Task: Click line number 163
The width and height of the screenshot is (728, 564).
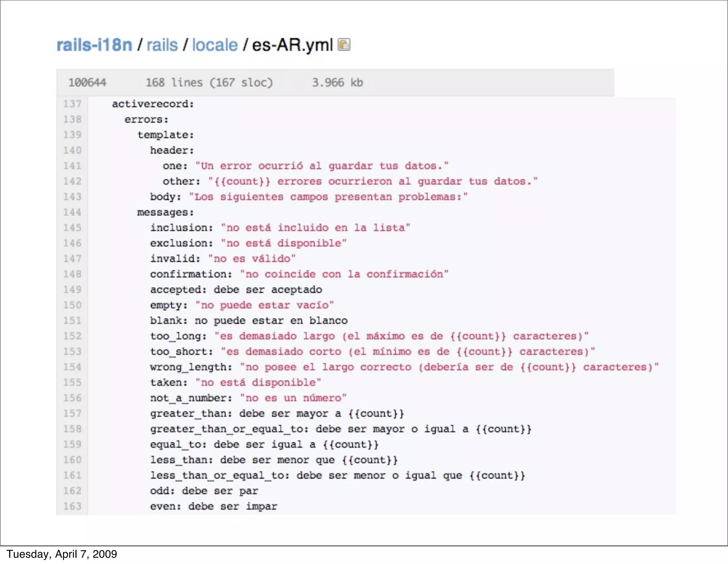Action: click(x=72, y=506)
